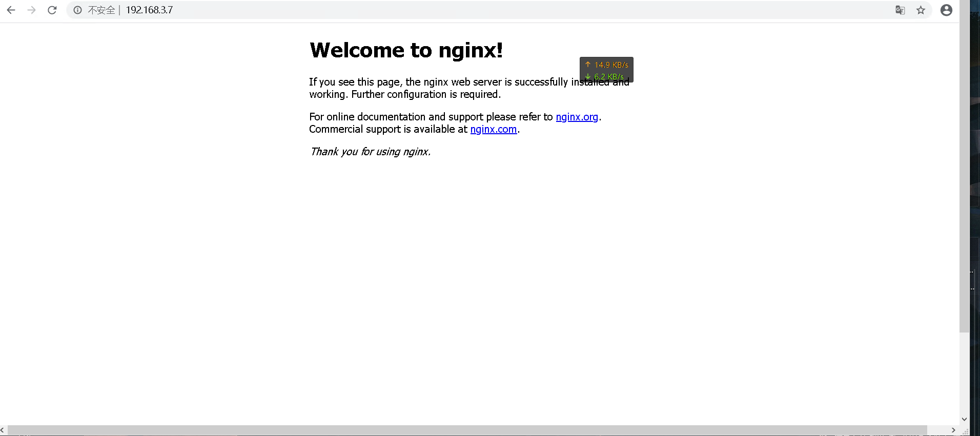The width and height of the screenshot is (980, 436).
Task: Open the user profile avatar
Action: (946, 10)
